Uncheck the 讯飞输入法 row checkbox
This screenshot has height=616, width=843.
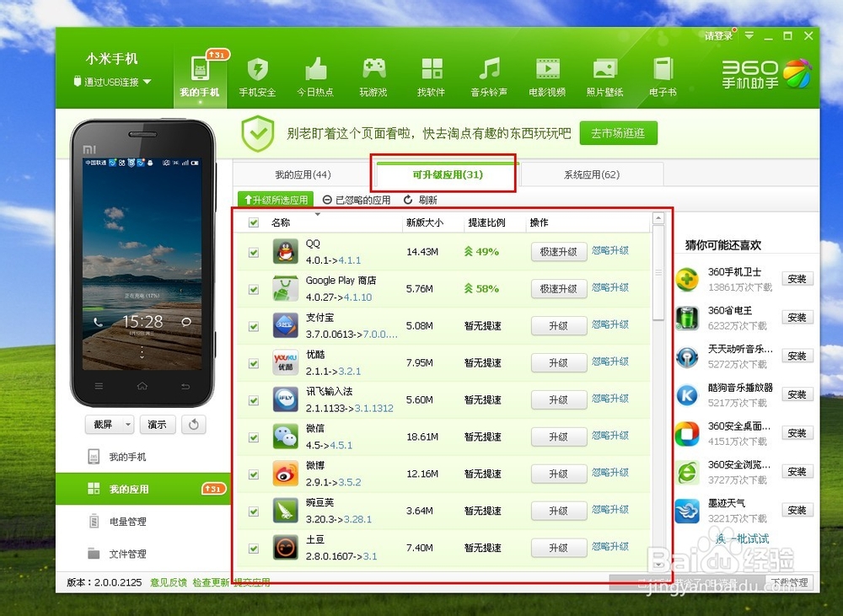coord(254,400)
